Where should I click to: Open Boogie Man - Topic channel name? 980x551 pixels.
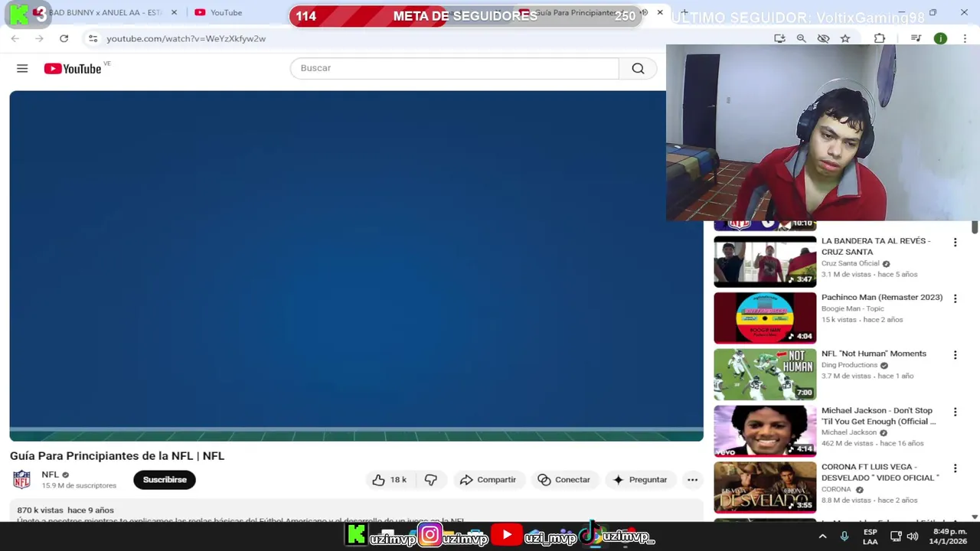(852, 308)
